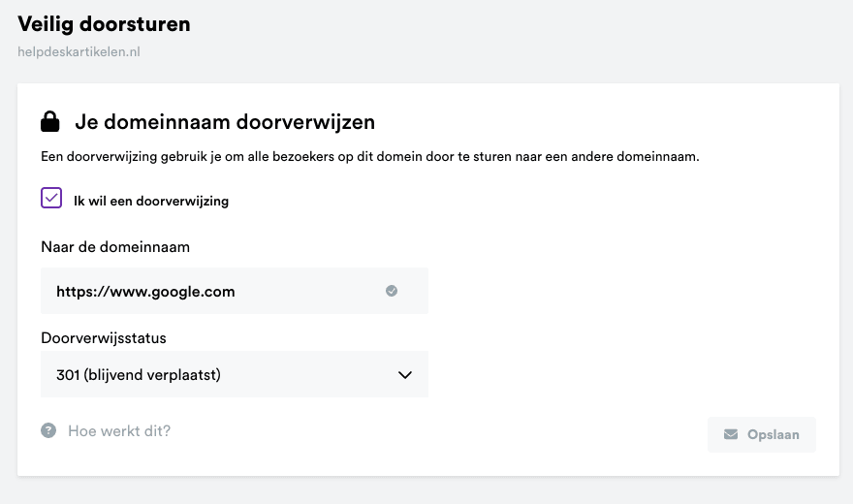853x504 pixels.
Task: Focus the 'Naar de domeinnaam' URL field
Action: 235,291
